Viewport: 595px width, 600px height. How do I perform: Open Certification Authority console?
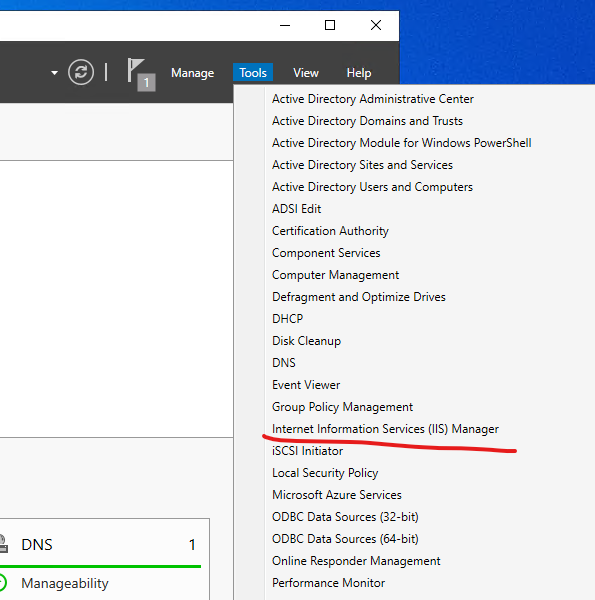point(330,231)
